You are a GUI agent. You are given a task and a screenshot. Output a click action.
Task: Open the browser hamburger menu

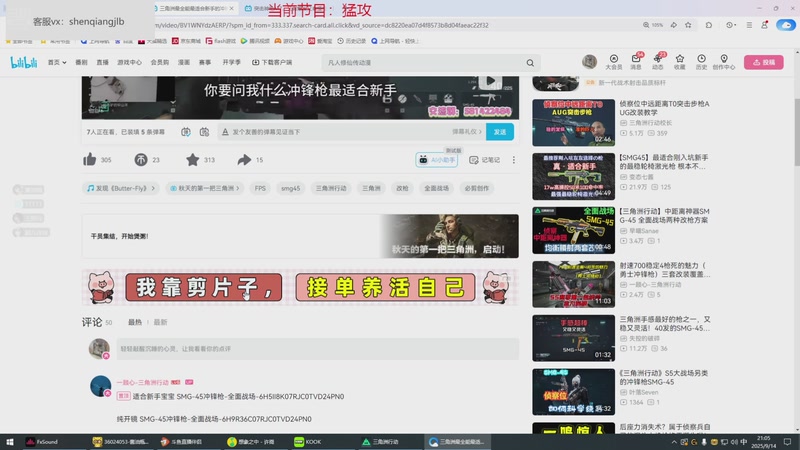pos(749,25)
